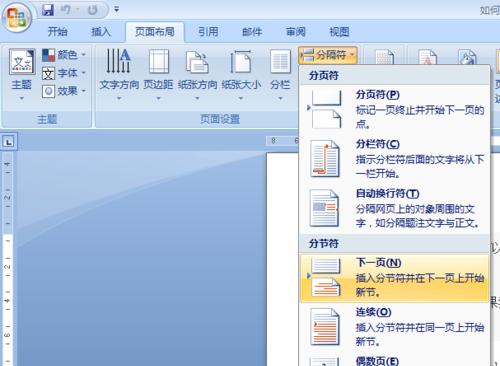Screen dimensions: 500x366
Task: Expand the 纸张方向 dropdown arrow
Action: click(x=197, y=98)
